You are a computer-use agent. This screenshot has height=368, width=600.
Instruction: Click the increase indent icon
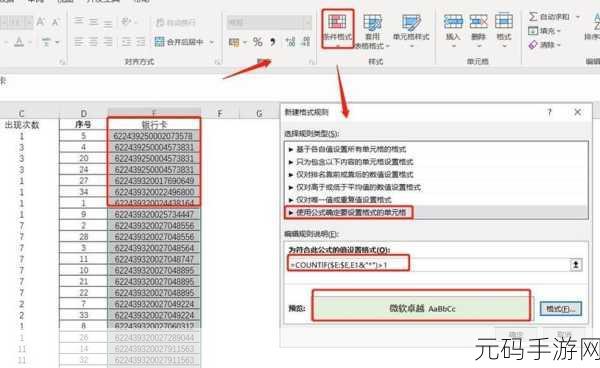click(141, 41)
